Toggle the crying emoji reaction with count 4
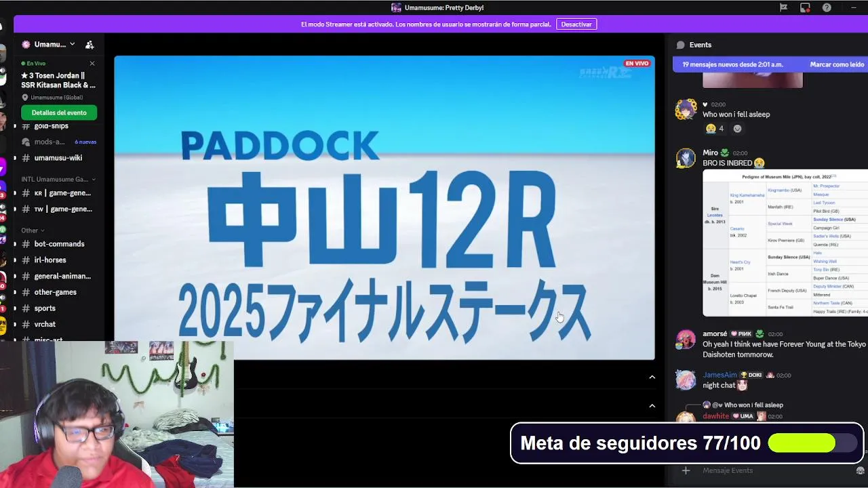The image size is (868, 488). coord(714,129)
